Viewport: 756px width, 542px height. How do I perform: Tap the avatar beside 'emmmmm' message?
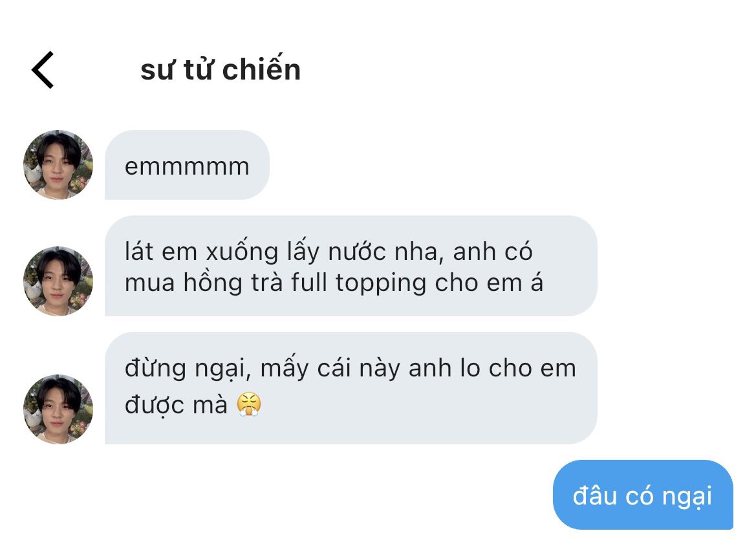(x=58, y=165)
